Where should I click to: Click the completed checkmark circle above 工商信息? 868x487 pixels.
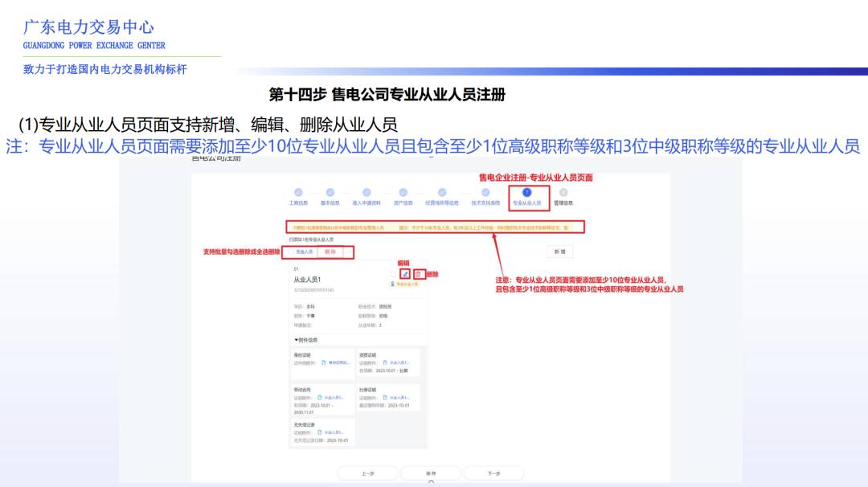pos(300,190)
